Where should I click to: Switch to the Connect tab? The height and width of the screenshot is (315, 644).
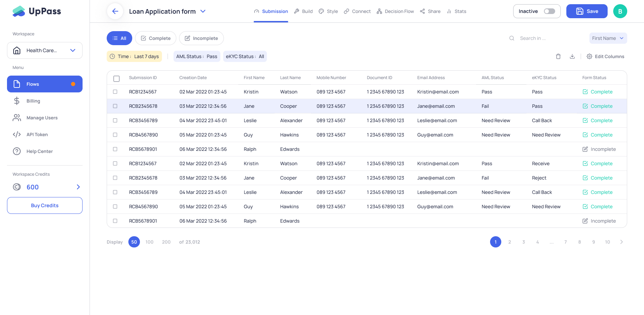tap(357, 11)
